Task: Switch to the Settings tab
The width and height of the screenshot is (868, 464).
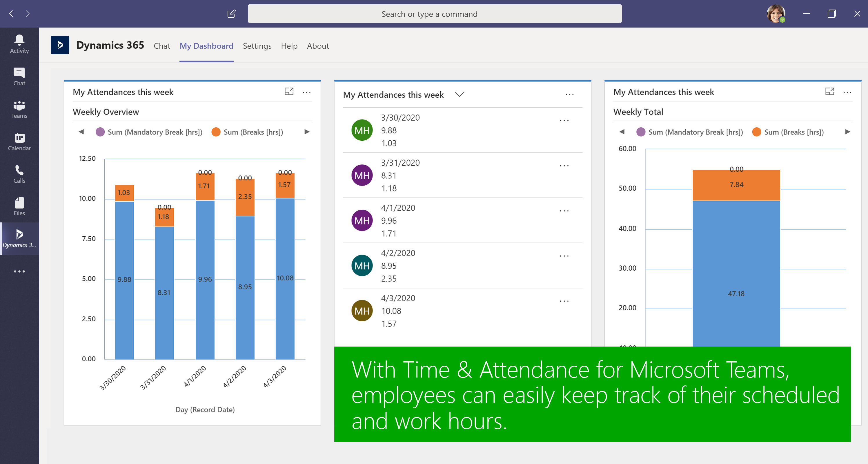Action: [257, 46]
